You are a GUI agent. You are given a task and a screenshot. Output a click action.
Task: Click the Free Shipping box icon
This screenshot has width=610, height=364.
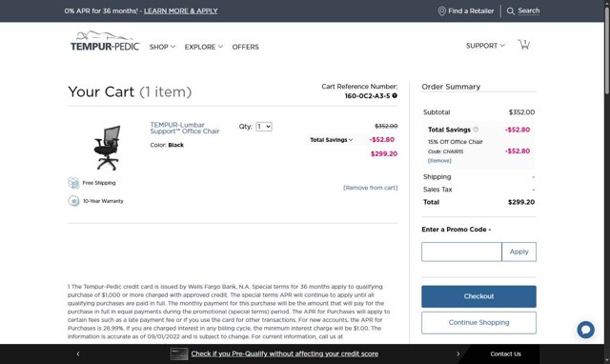[73, 182]
